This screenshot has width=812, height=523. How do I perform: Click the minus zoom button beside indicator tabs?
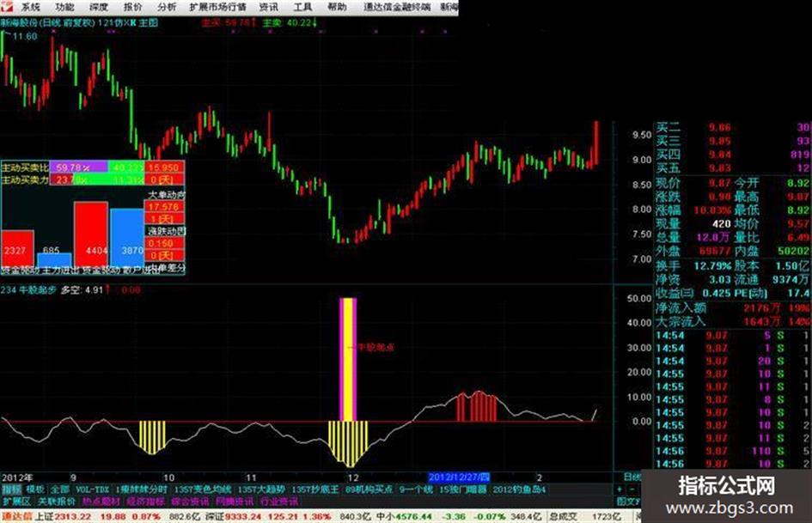tap(632, 490)
